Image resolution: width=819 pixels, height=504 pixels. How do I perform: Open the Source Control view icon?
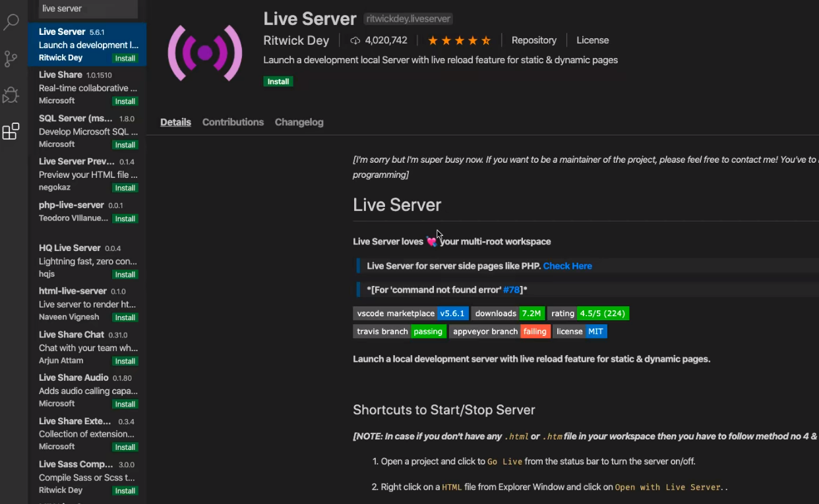[x=11, y=59]
